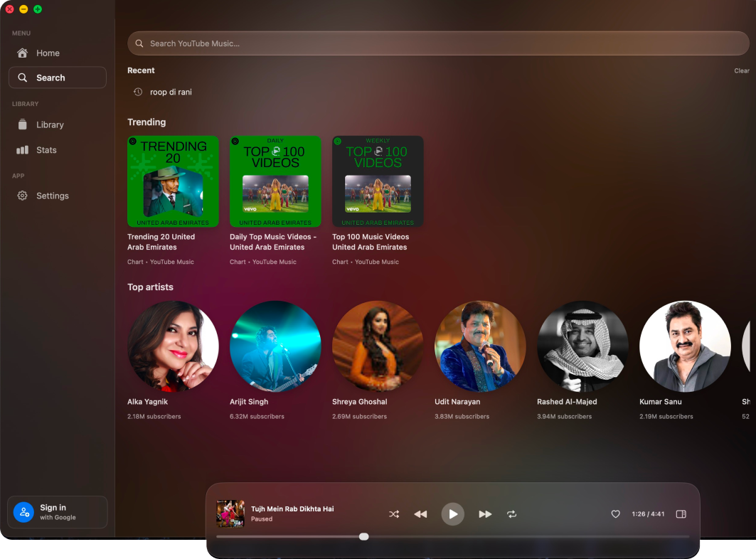The image size is (756, 559).
Task: Click the '6.32M subscribers' text
Action: (x=257, y=416)
